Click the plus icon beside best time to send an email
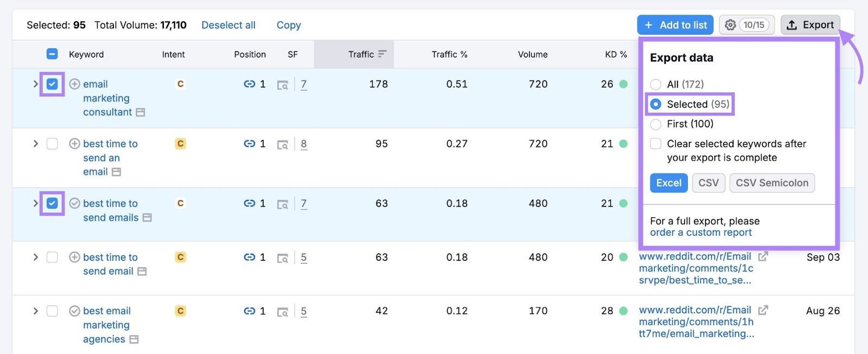The height and width of the screenshot is (354, 868). pyautogui.click(x=75, y=144)
